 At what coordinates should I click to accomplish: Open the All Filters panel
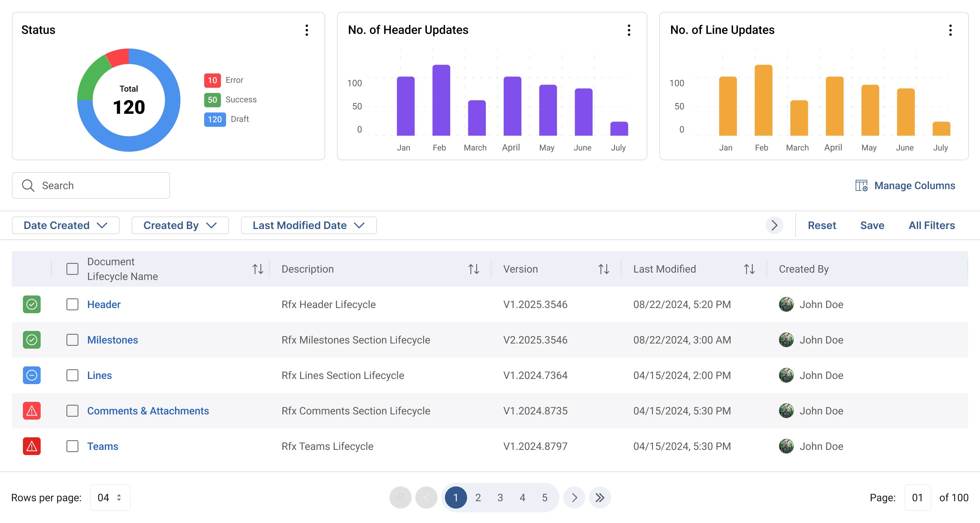pos(932,225)
